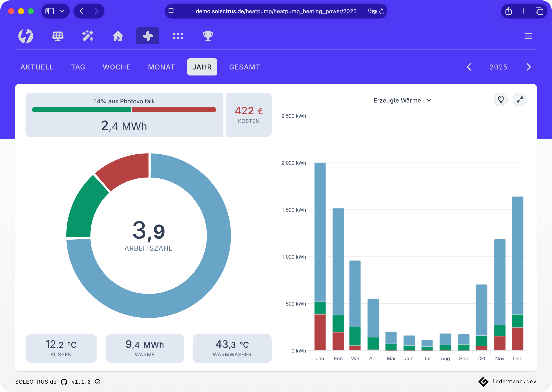
Task: Open Safari sidebar options chevron
Action: [x=62, y=11]
